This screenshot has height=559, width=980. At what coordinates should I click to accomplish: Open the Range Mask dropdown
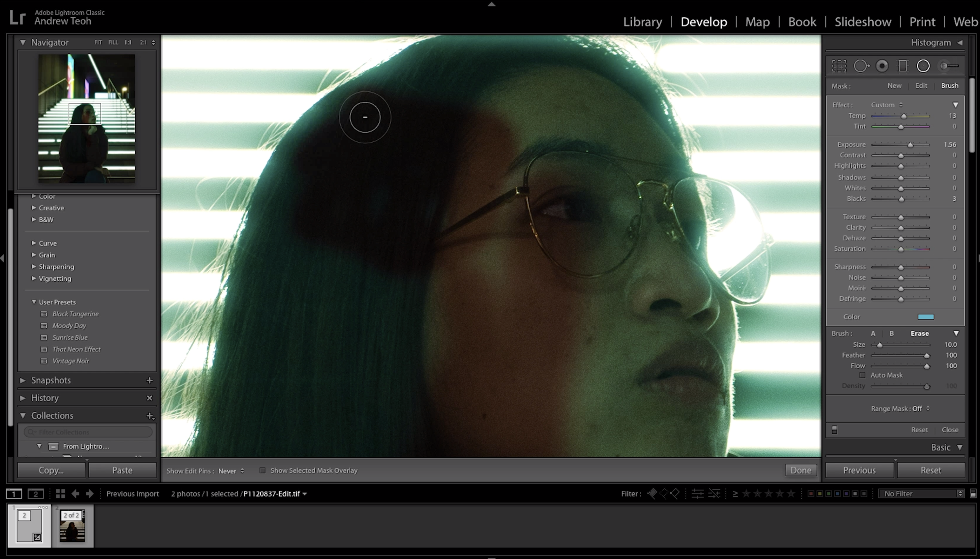900,409
